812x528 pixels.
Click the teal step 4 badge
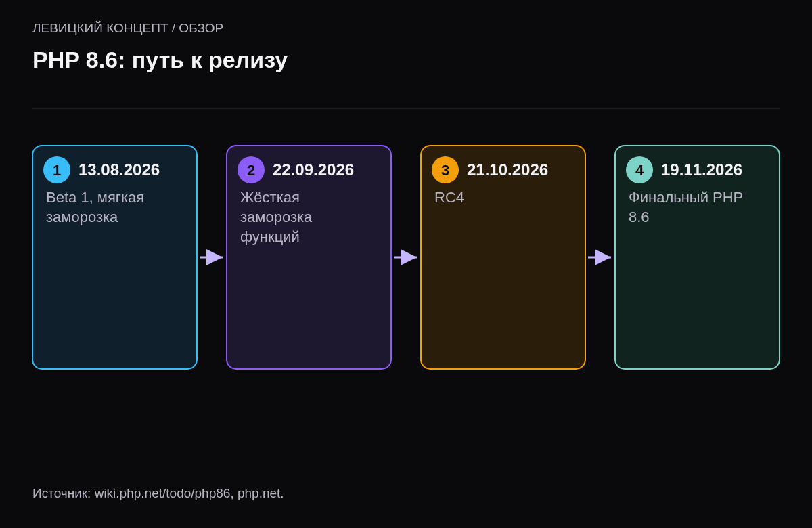tap(639, 170)
